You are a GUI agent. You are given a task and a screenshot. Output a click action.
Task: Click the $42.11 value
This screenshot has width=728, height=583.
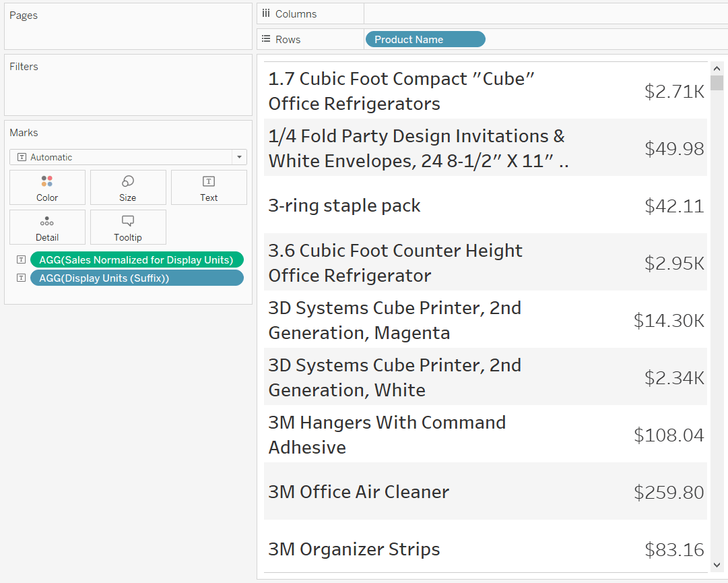[674, 206]
